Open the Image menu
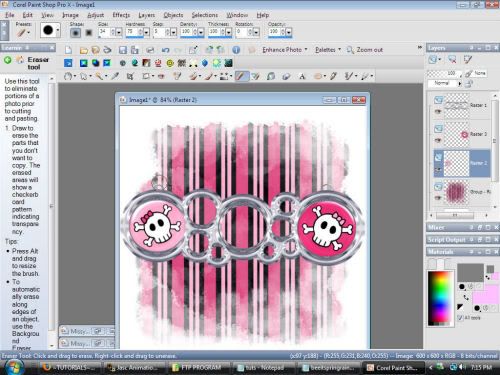The width and height of the screenshot is (500, 375). (x=70, y=15)
